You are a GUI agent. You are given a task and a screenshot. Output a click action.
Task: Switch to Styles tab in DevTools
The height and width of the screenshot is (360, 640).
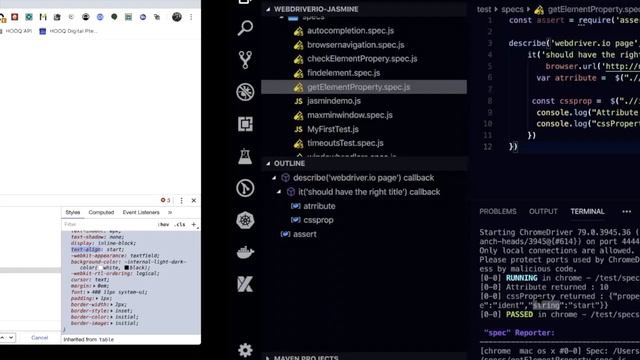[x=73, y=212]
